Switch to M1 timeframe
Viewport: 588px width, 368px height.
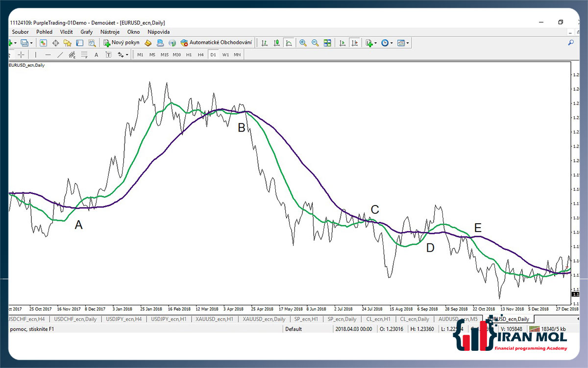(x=140, y=54)
